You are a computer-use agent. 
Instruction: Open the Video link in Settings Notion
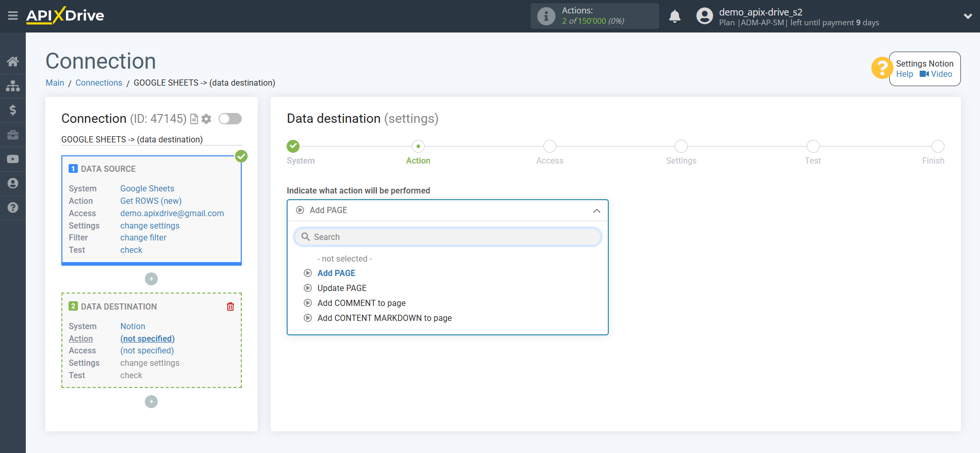coord(936,74)
